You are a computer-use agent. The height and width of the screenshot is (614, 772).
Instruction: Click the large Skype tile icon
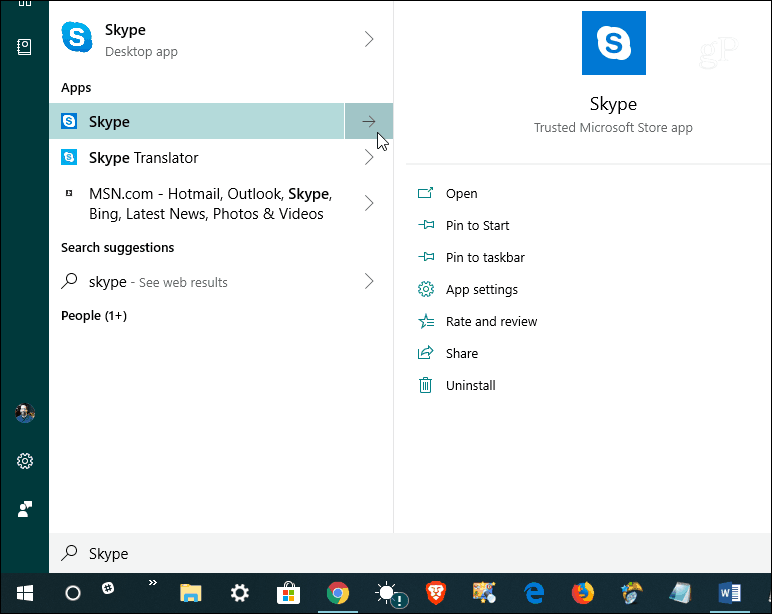613,43
